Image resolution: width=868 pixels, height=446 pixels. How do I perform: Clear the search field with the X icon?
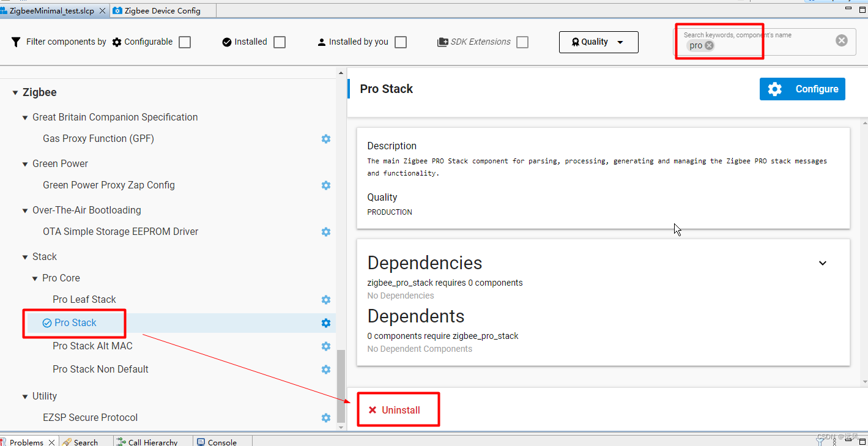click(x=841, y=41)
